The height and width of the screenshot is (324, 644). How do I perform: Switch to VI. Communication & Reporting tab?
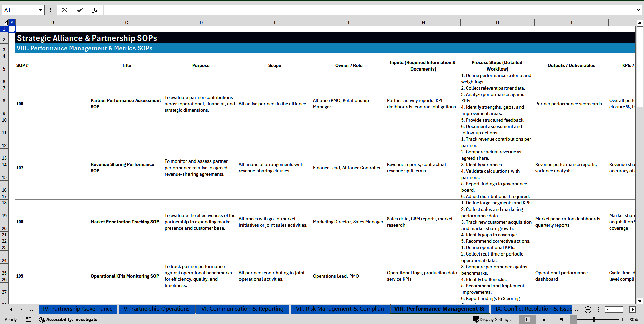tap(242, 309)
